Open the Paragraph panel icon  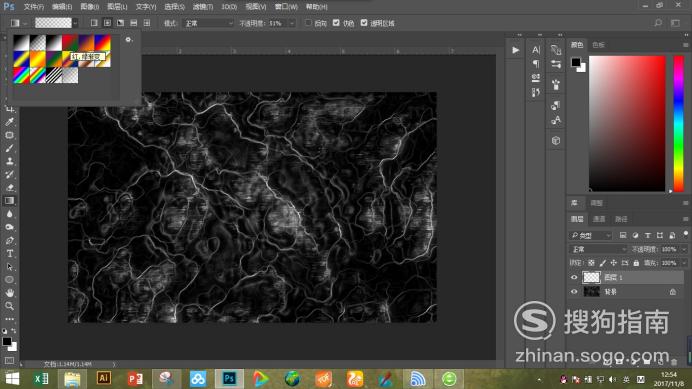(x=536, y=64)
